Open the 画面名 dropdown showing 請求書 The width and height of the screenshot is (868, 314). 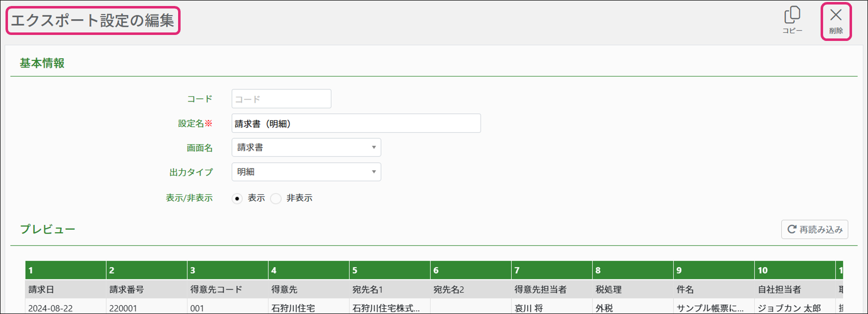(306, 148)
